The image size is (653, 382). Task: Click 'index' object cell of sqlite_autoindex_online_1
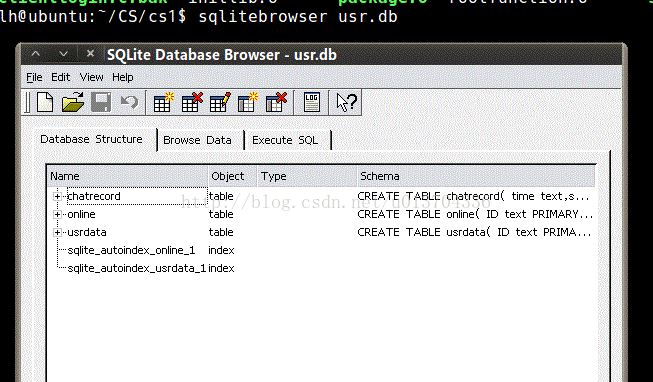pos(221,250)
